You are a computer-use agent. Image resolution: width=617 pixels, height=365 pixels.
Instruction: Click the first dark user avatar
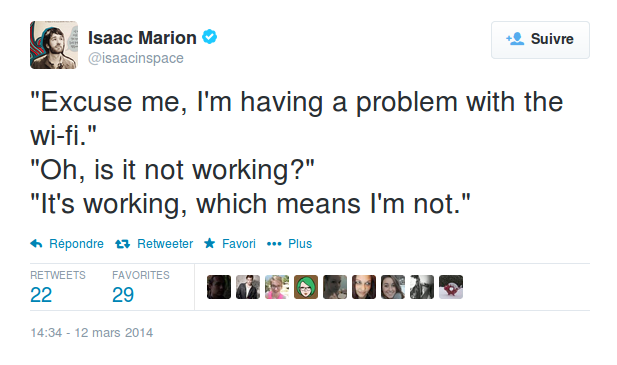pyautogui.click(x=219, y=287)
